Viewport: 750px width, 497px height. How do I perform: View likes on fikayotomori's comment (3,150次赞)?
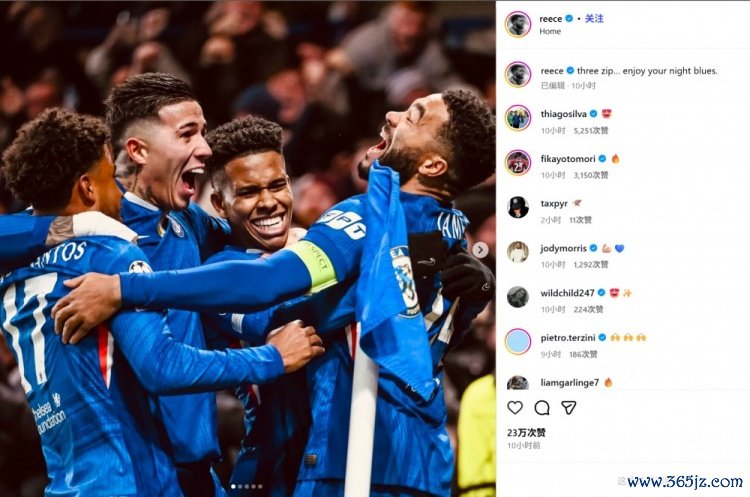click(x=591, y=176)
